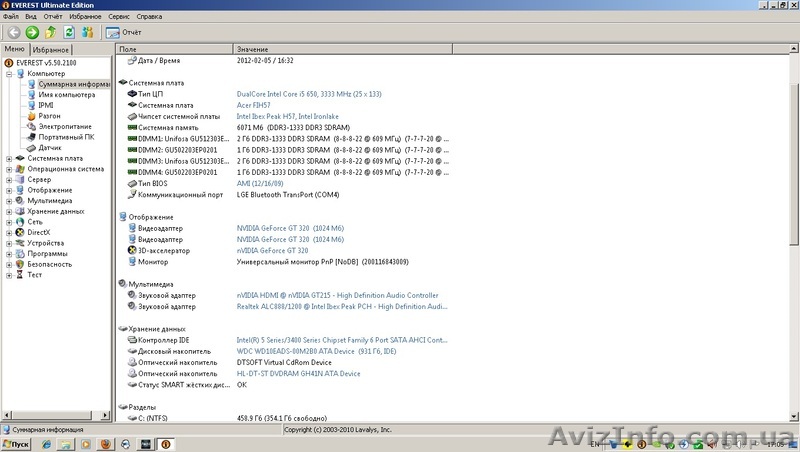Open the users icon in toolbar
This screenshot has width=800, height=452.
(88, 33)
